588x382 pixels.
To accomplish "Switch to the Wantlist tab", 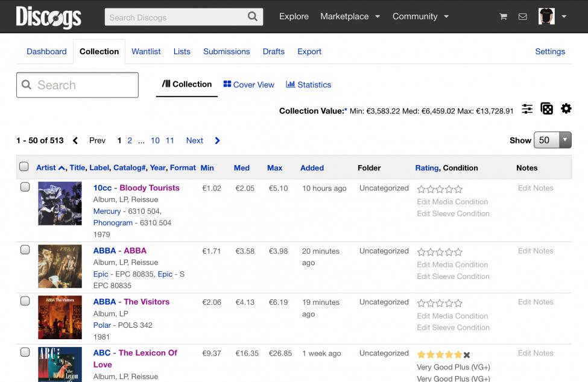I will [x=146, y=52].
